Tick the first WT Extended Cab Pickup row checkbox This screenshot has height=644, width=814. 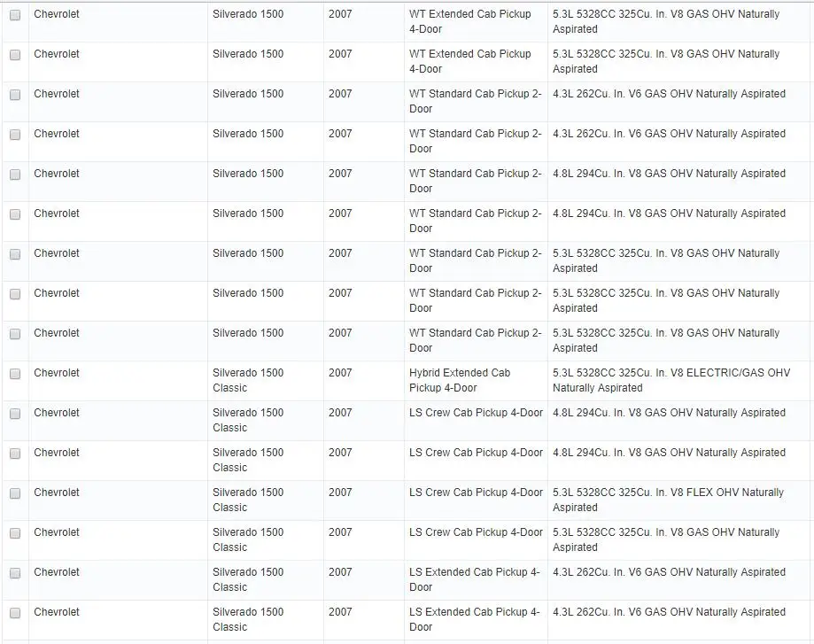(15, 15)
